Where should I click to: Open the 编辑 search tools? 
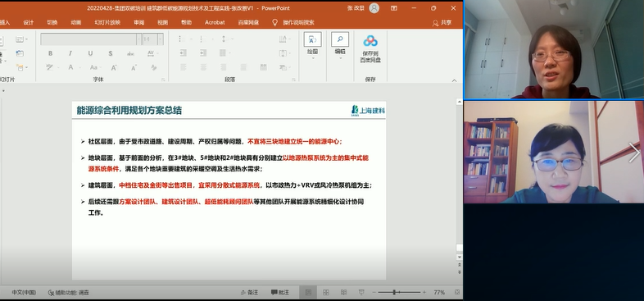coord(340,45)
